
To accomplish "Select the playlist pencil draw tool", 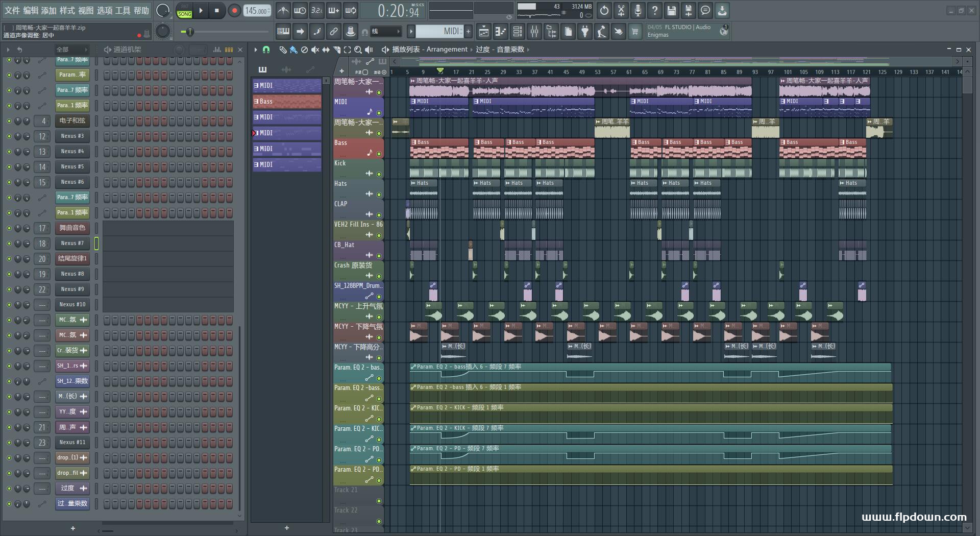I will (x=283, y=50).
